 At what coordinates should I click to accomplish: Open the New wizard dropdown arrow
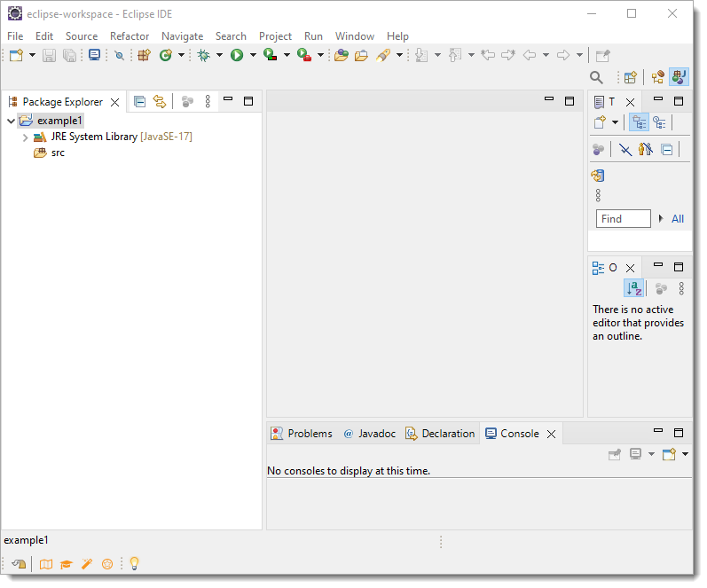pos(32,55)
